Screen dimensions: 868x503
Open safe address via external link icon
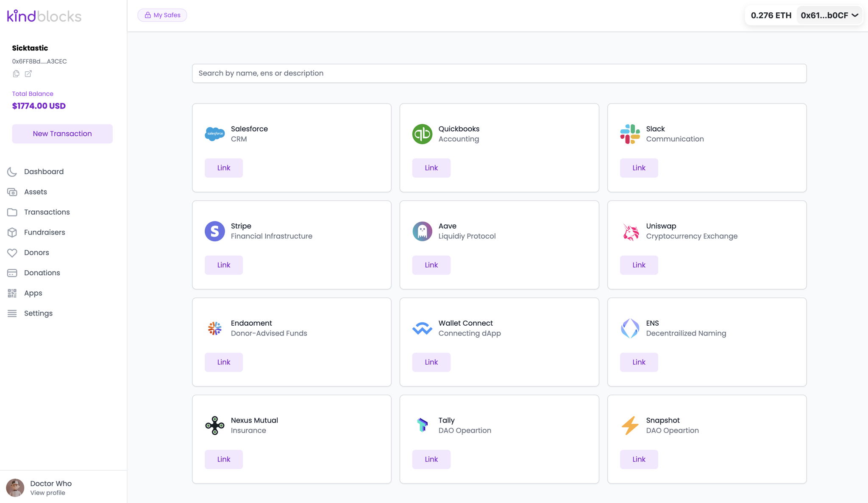[x=28, y=74]
